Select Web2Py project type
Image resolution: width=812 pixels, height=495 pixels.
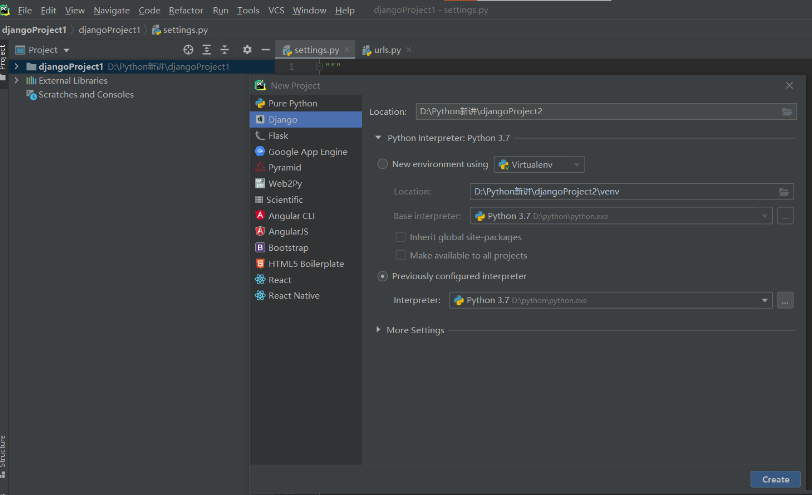(x=306, y=184)
